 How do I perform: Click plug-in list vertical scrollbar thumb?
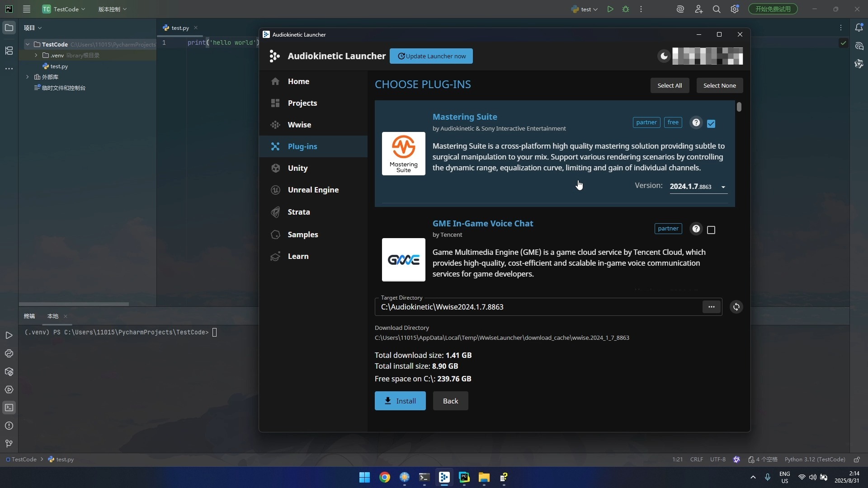coord(739,107)
